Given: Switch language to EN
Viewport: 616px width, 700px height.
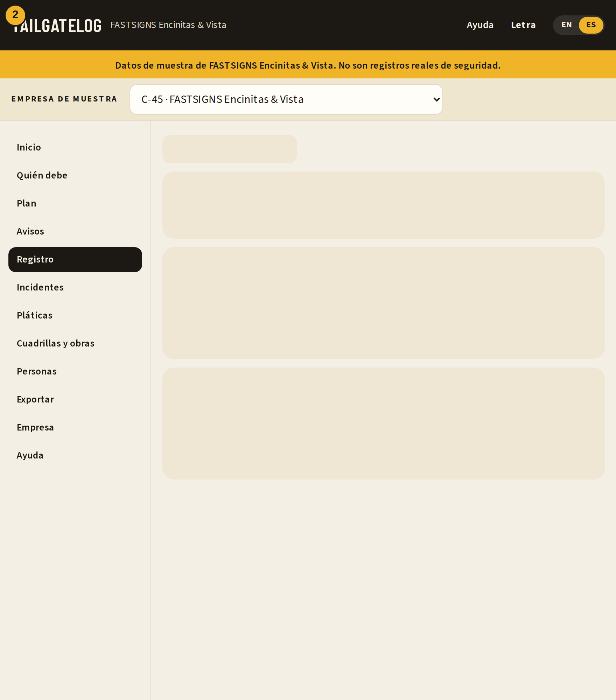Looking at the screenshot, I should click(x=566, y=25).
